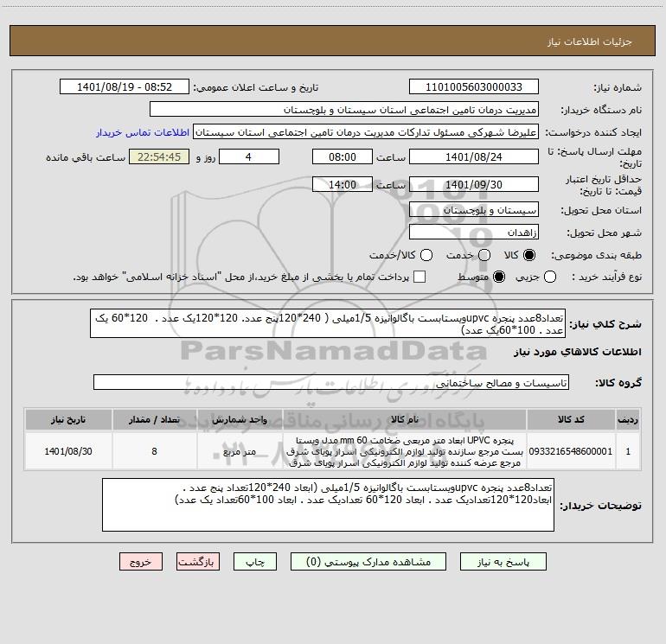Image resolution: width=666 pixels, height=644 pixels.
Task: Click the توضیحات خریدار text area
Action: tap(328, 505)
